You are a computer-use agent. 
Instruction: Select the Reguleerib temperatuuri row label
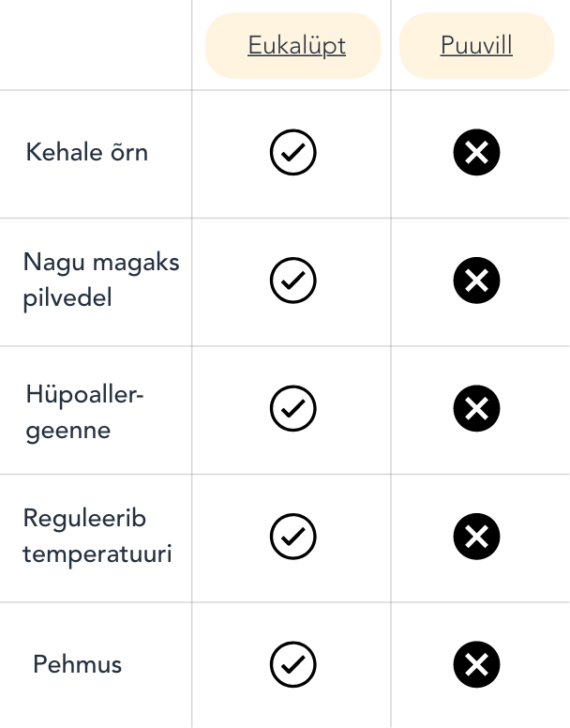coord(97,537)
